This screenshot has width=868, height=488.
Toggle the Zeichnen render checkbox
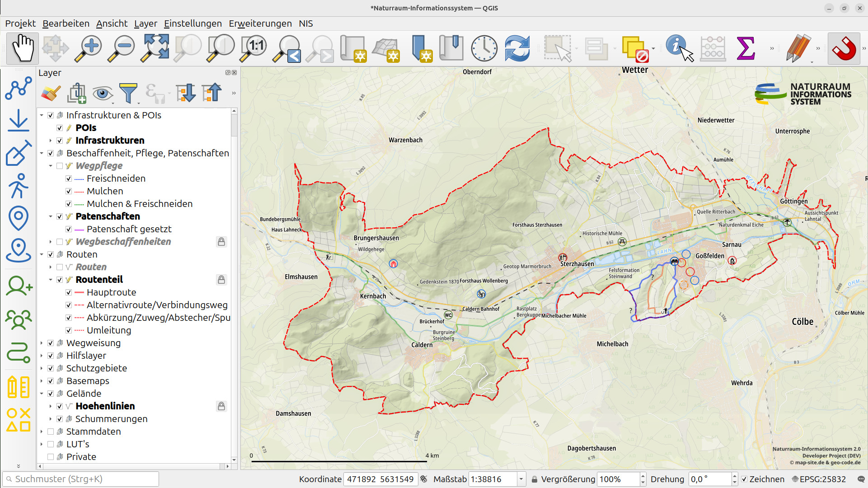(744, 479)
